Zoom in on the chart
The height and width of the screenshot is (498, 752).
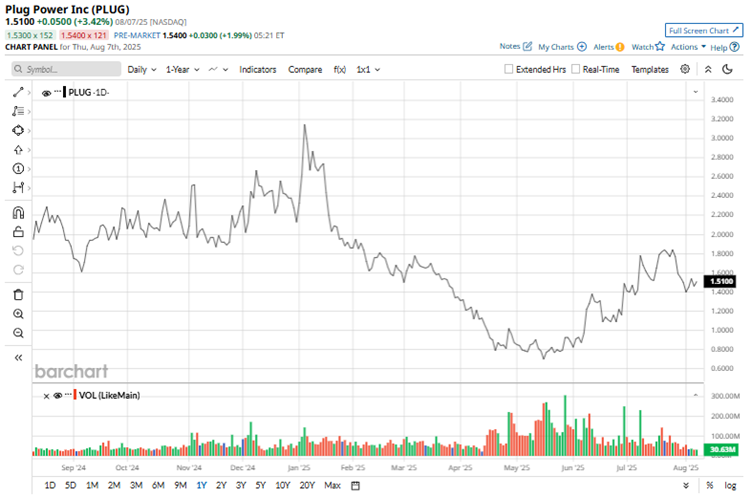point(18,314)
